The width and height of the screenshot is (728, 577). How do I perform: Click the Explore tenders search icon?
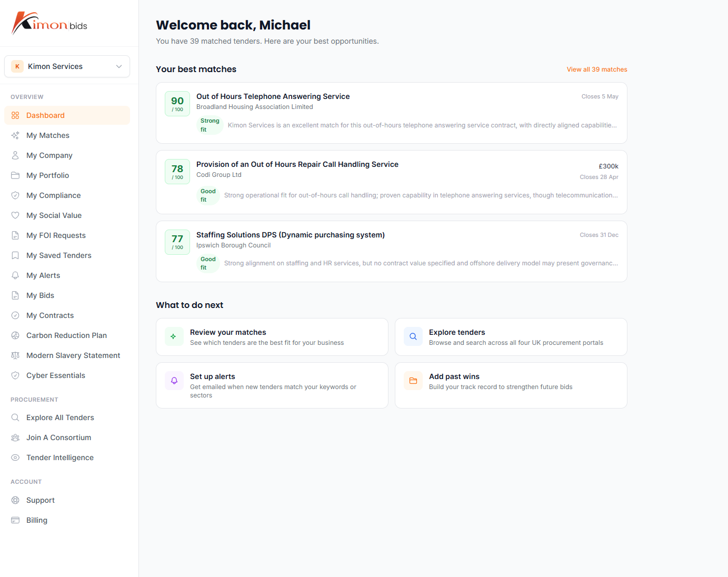pos(413,336)
